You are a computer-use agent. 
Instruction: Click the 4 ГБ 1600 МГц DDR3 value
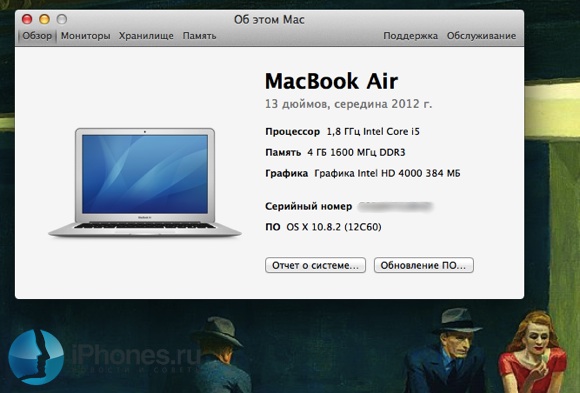pos(356,152)
